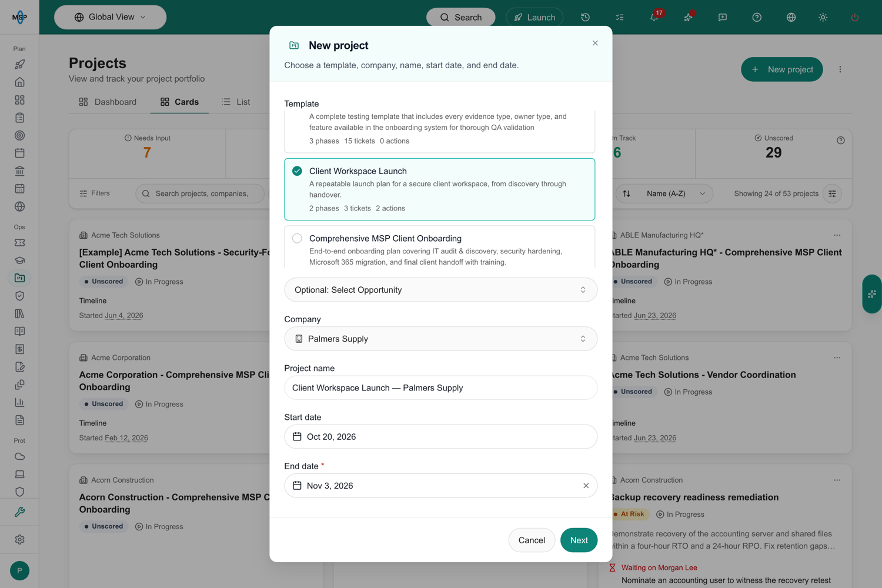This screenshot has width=882, height=588.
Task: Click Next in the New project dialog
Action: (x=579, y=540)
